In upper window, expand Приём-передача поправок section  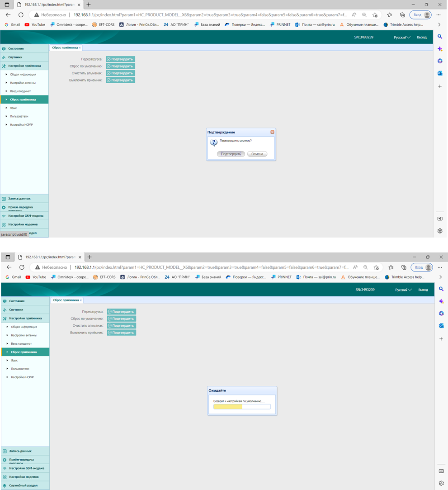pyautogui.click(x=24, y=207)
